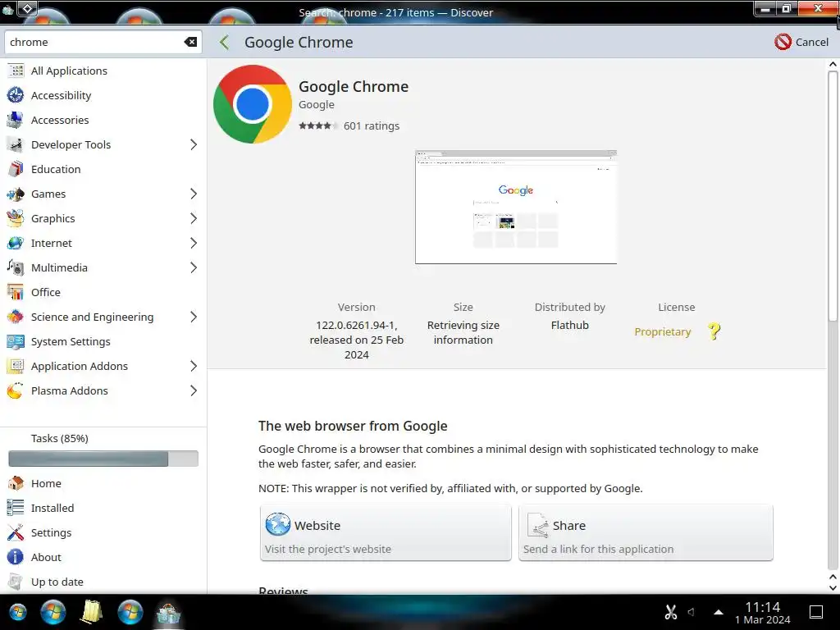Open Discover Settings page
The height and width of the screenshot is (630, 840).
click(x=103, y=532)
